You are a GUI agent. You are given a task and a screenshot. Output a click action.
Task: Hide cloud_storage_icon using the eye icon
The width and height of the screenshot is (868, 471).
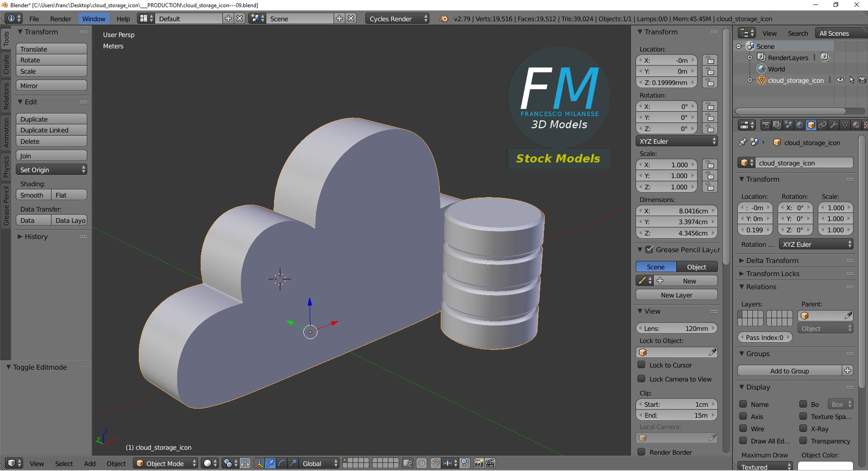tap(840, 80)
